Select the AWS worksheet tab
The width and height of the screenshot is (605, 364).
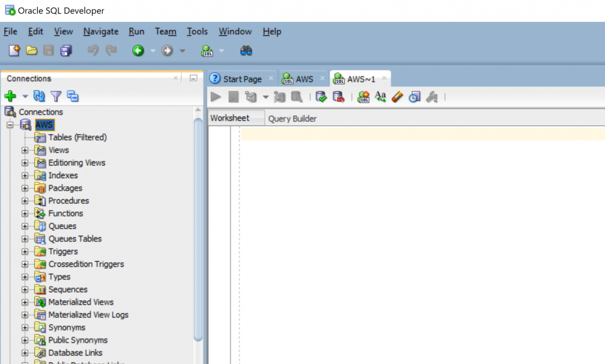(x=304, y=79)
